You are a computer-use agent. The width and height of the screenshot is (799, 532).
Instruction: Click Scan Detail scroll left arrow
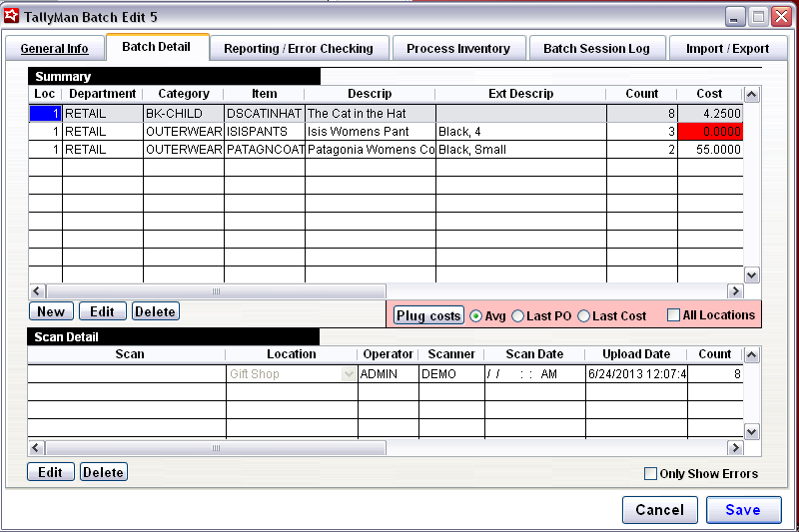(x=36, y=448)
